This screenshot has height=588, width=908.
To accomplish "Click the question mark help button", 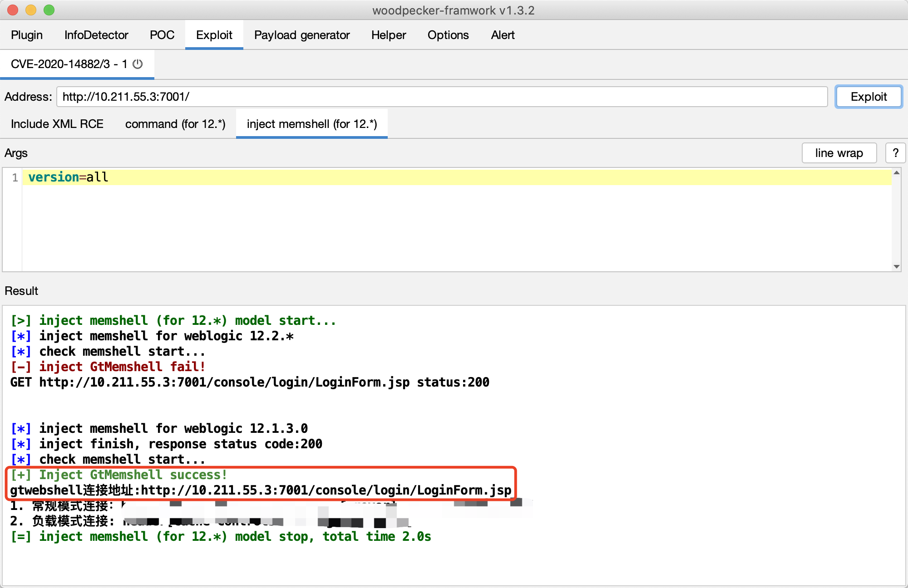I will click(895, 153).
